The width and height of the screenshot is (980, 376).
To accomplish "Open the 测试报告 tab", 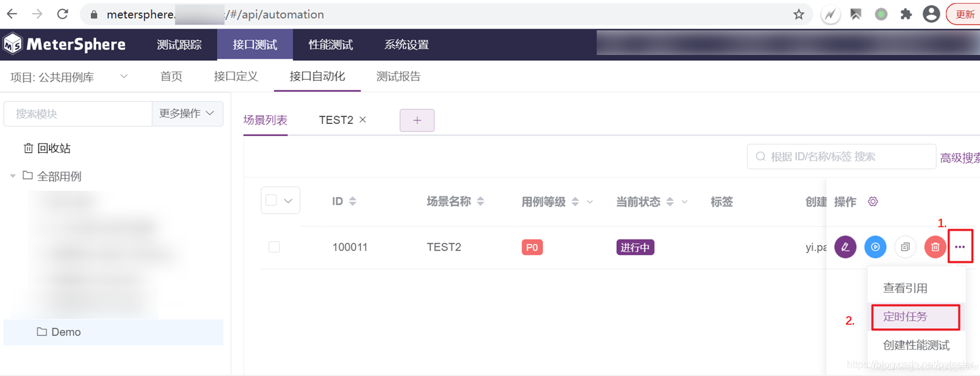I will [398, 77].
